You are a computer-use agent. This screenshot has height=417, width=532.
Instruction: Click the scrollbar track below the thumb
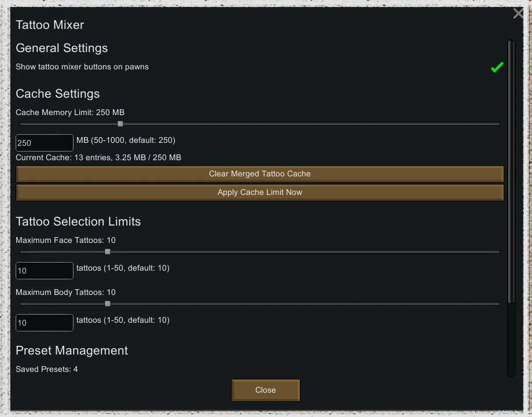pyautogui.click(x=511, y=341)
